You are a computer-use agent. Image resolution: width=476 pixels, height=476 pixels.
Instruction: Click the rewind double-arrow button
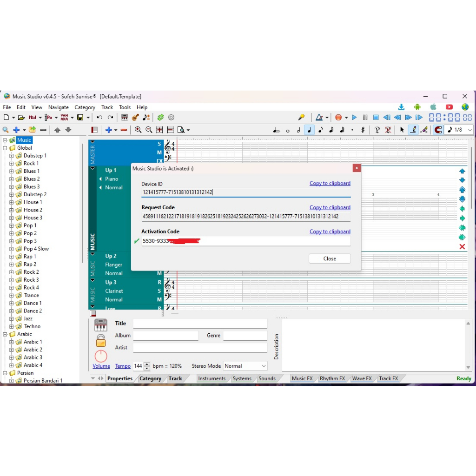click(397, 118)
